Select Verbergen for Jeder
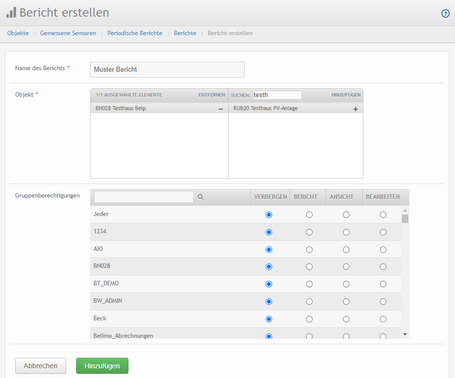Viewport: 455px width, 378px height. (269, 215)
